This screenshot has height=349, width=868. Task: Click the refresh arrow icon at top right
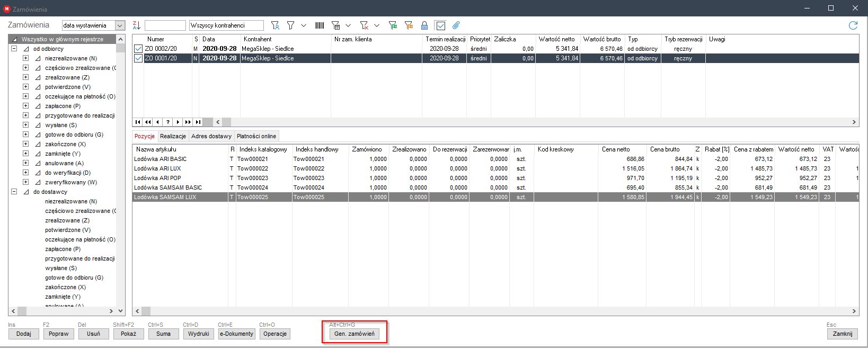pos(853,25)
